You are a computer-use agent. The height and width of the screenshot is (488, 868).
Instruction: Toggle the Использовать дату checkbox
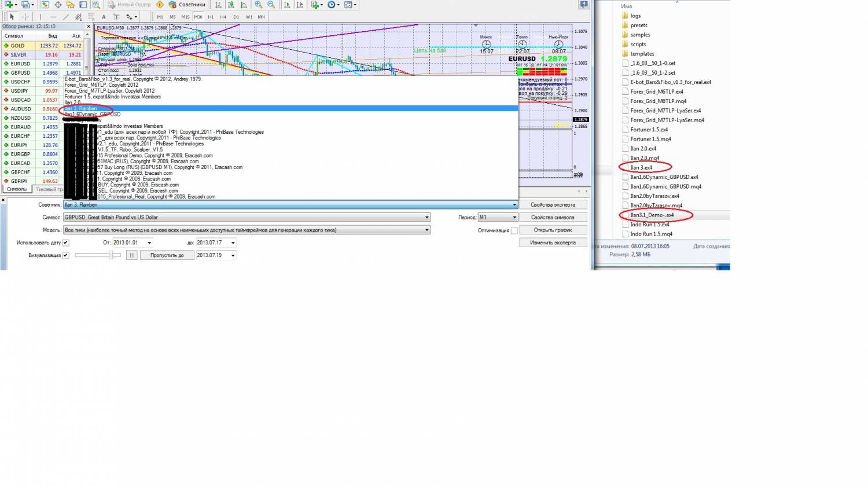click(65, 243)
